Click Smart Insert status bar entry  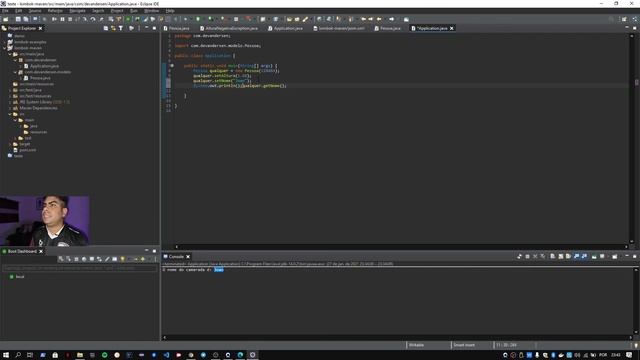pos(464,345)
